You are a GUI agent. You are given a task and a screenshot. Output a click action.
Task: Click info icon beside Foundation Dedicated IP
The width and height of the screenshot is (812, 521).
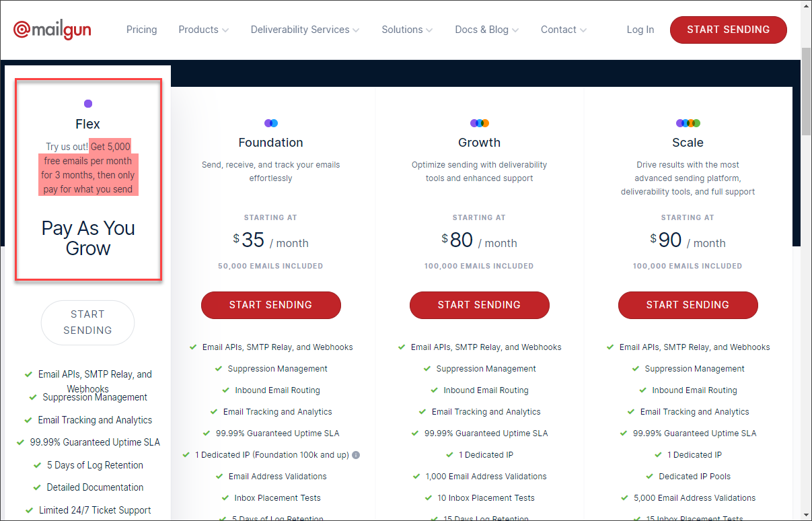point(356,455)
